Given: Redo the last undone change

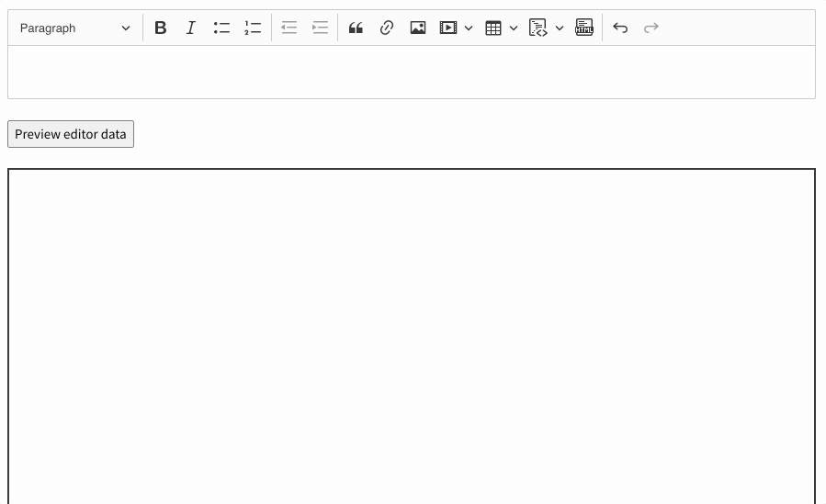Looking at the screenshot, I should (651, 28).
